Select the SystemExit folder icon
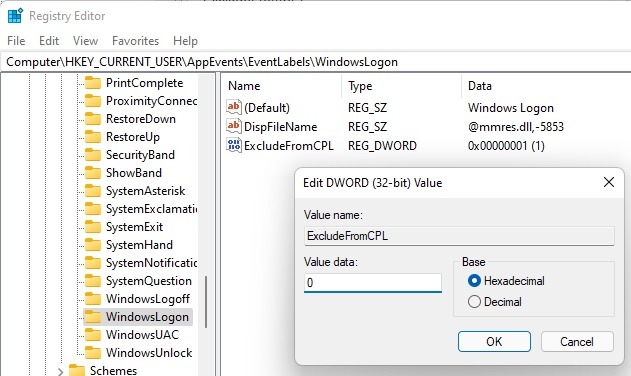Viewport: 631px width, 376px height. tap(93, 227)
